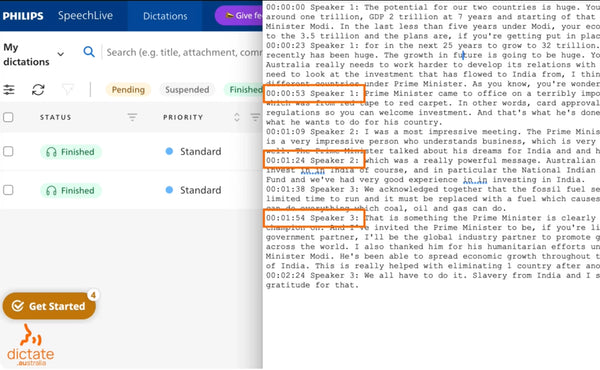This screenshot has width=600, height=370.
Task: Open the Dictations tab
Action: [165, 16]
